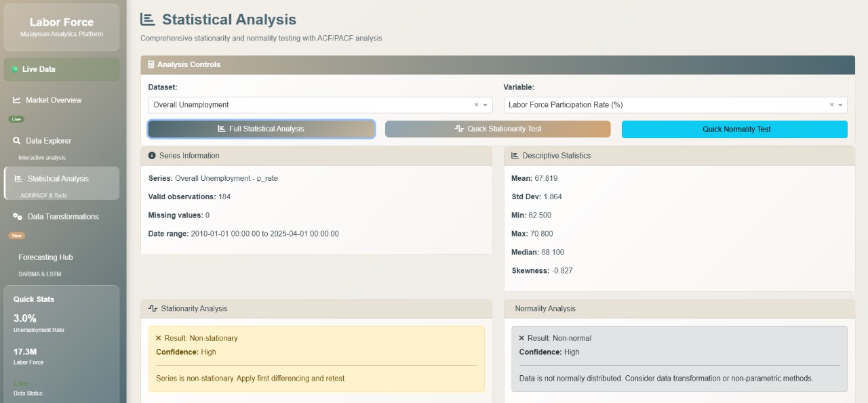
Task: Start the Quick Normality Test
Action: click(x=734, y=129)
